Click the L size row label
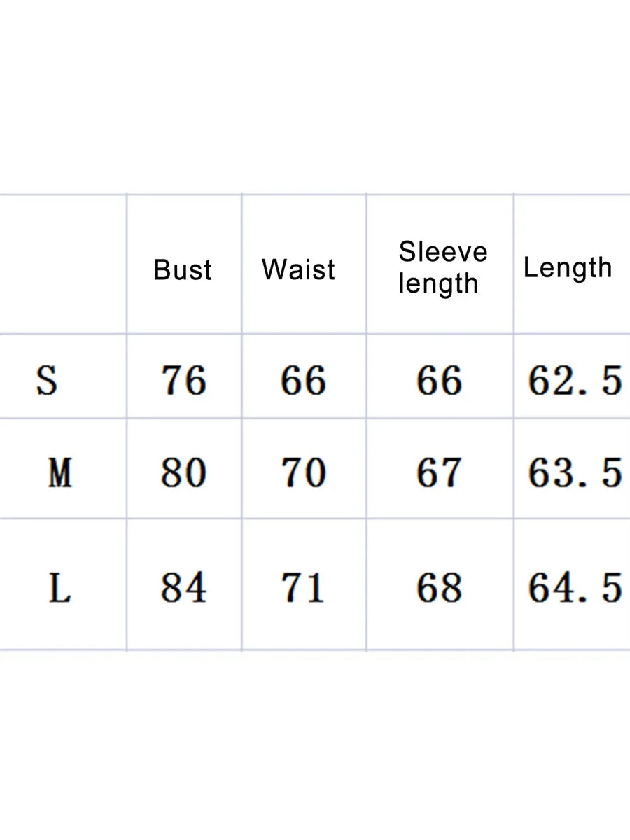The image size is (630, 840). 59,589
